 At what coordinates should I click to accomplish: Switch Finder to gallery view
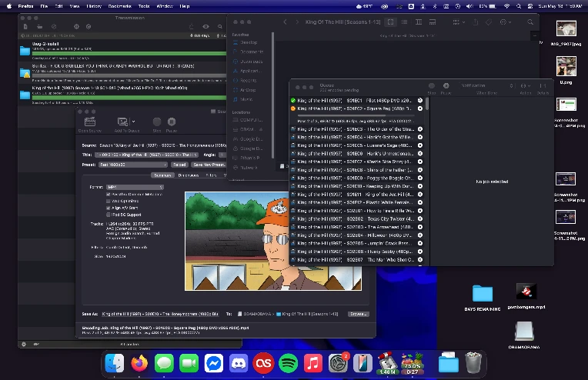[x=433, y=22]
